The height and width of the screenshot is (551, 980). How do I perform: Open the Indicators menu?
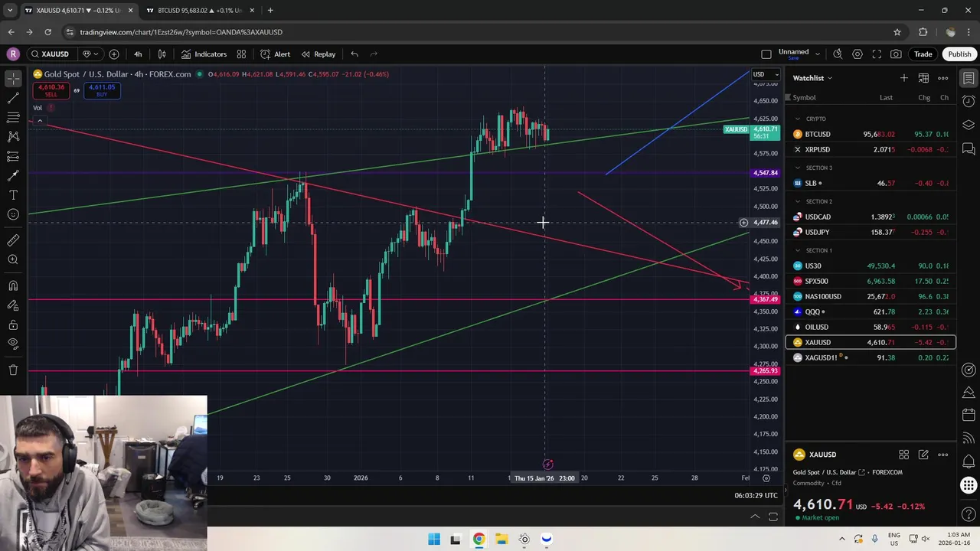204,54
